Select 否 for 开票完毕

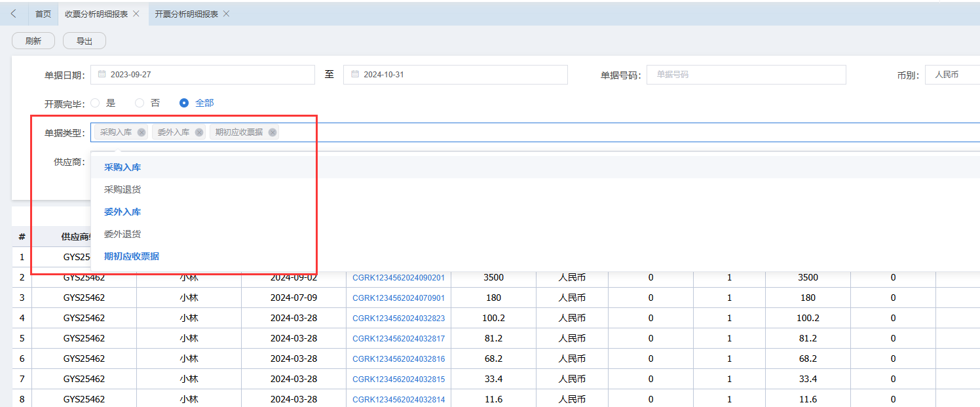tap(140, 103)
